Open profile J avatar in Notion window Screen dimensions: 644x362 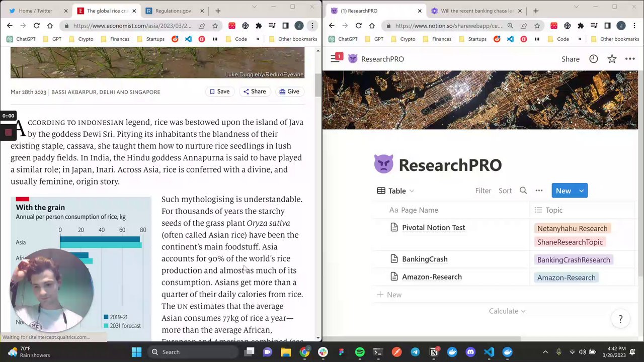tap(621, 26)
